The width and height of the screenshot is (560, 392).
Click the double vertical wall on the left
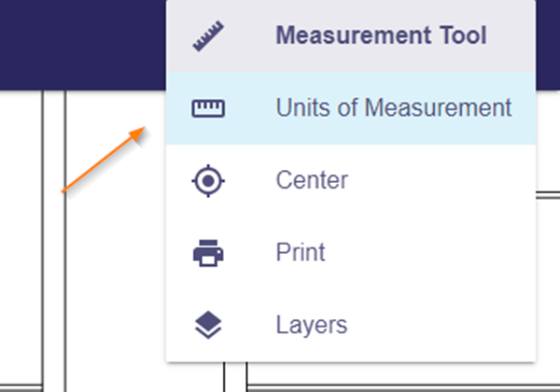(54, 241)
